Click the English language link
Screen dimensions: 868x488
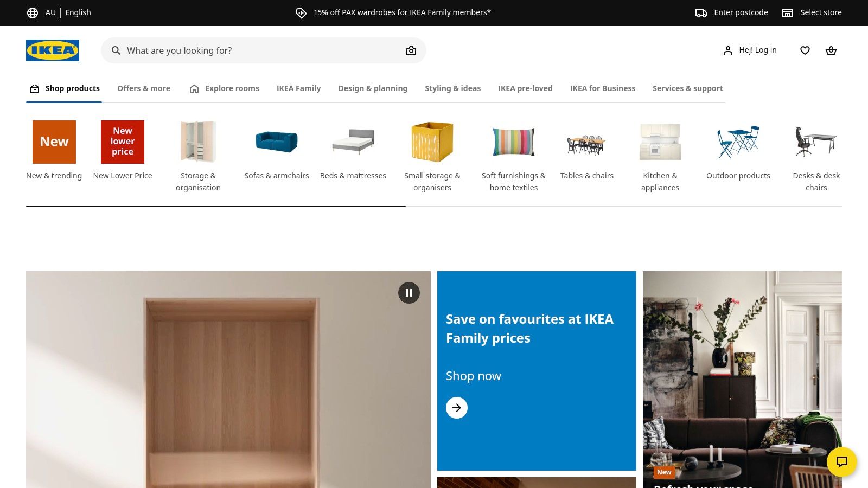[x=78, y=12]
